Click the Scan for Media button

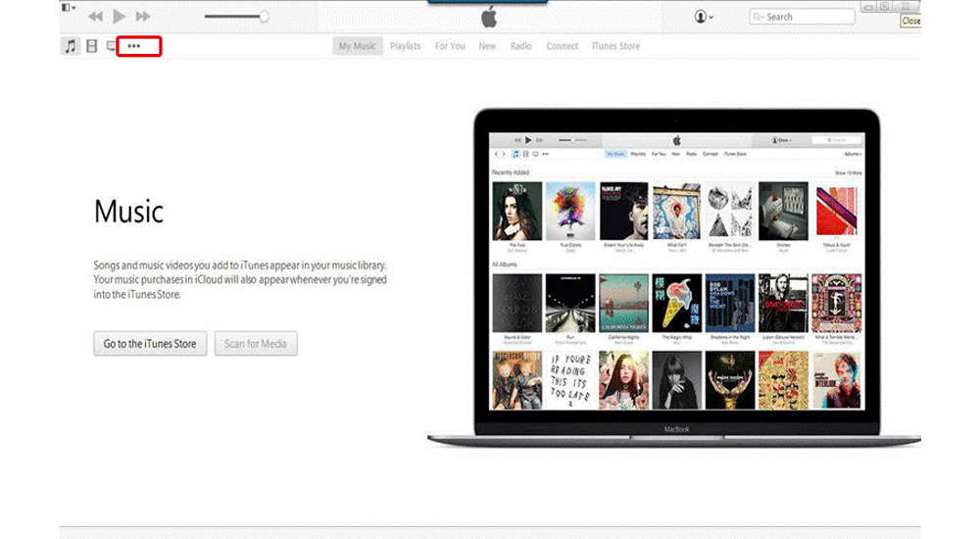pos(256,344)
